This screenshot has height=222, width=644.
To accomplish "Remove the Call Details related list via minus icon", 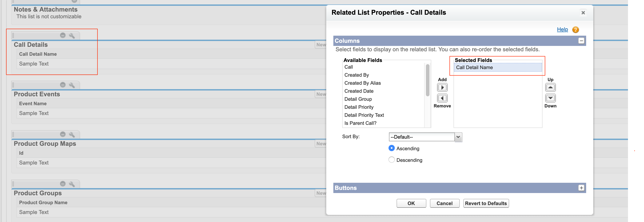I will point(63,35).
